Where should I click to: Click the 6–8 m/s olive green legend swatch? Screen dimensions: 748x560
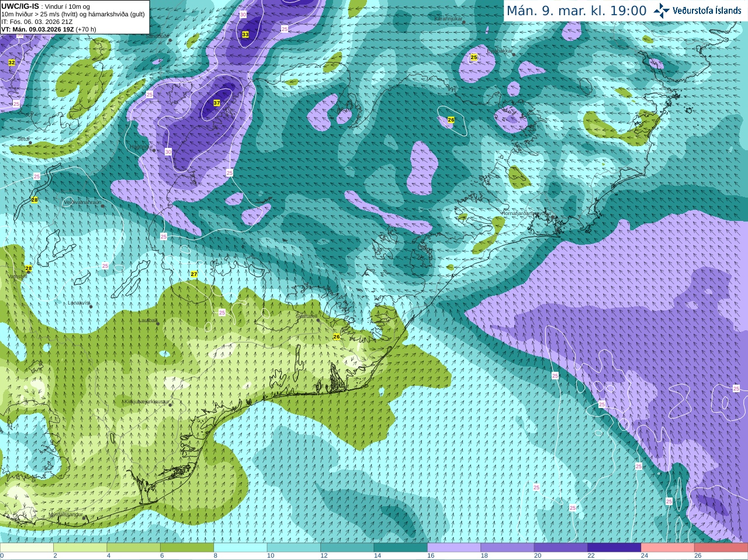coord(187,548)
